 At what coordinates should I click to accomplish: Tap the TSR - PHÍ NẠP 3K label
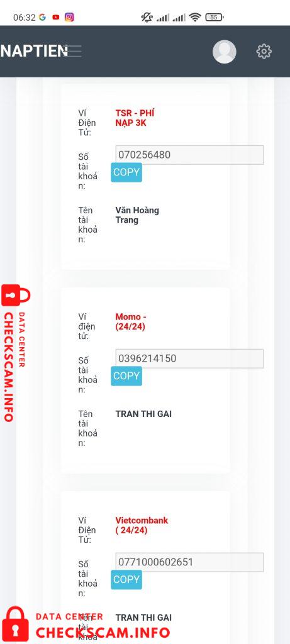[135, 118]
